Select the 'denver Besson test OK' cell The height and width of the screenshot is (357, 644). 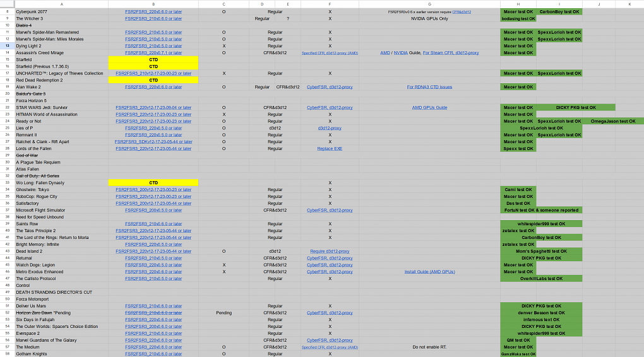[x=541, y=313]
